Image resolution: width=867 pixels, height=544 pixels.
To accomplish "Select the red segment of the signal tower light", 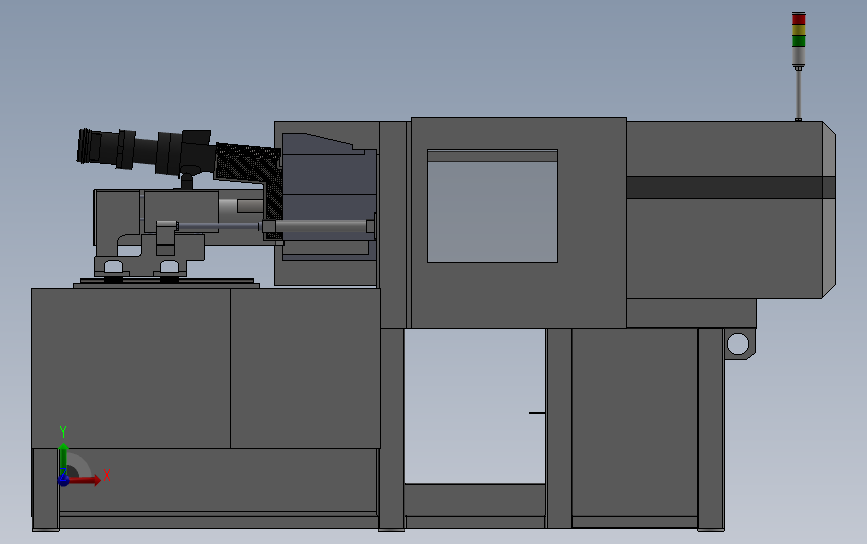I will (798, 19).
